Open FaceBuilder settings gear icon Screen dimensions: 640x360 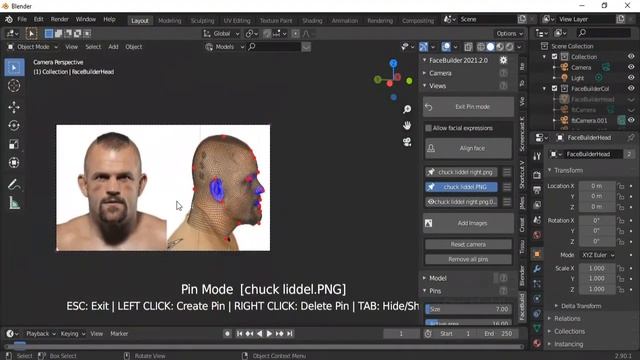coord(504,60)
